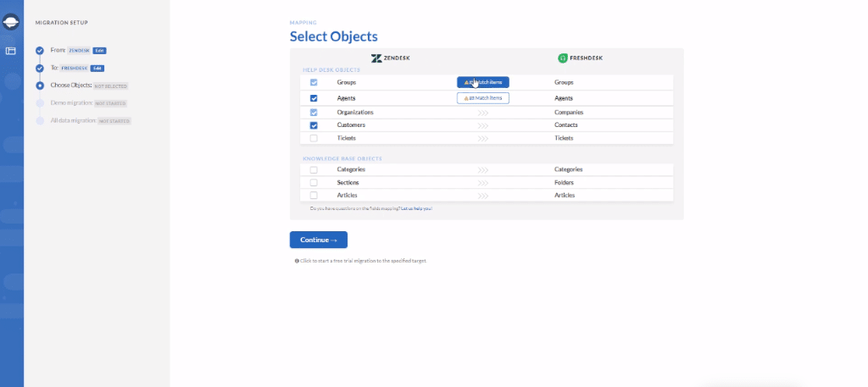868x387 pixels.
Task: Toggle the Groups checkbox
Action: tap(314, 82)
